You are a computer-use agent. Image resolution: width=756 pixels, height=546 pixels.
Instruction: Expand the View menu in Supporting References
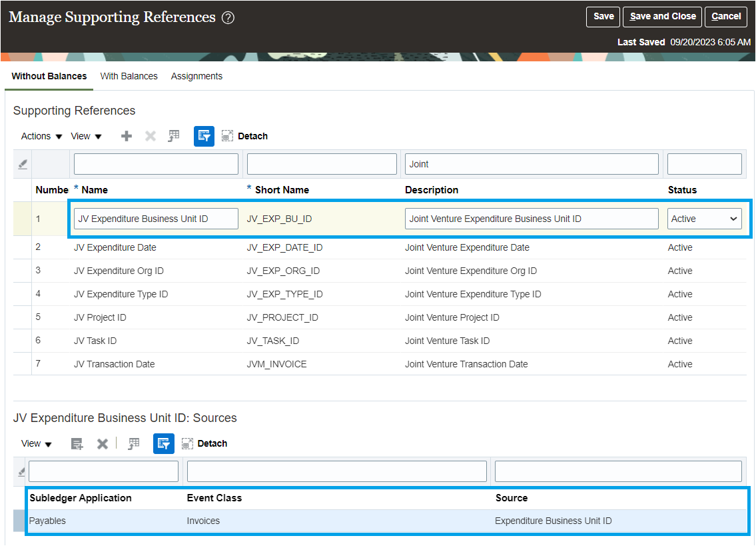tap(87, 137)
